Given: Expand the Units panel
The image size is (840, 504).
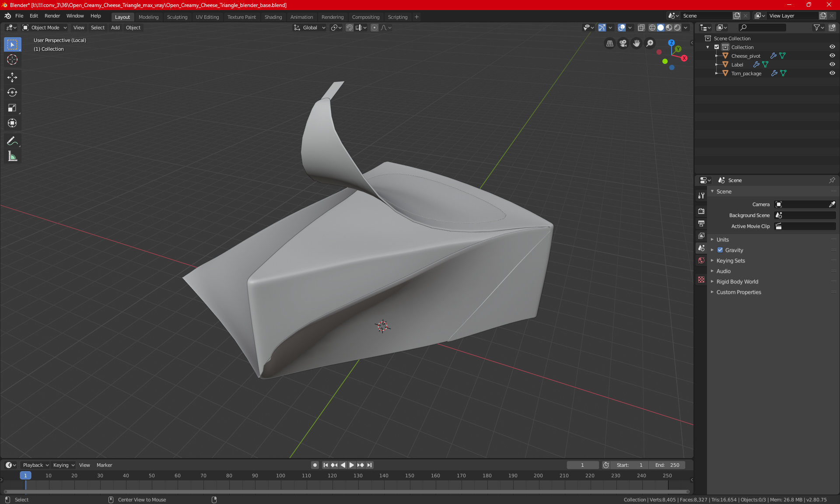Looking at the screenshot, I should 722,240.
